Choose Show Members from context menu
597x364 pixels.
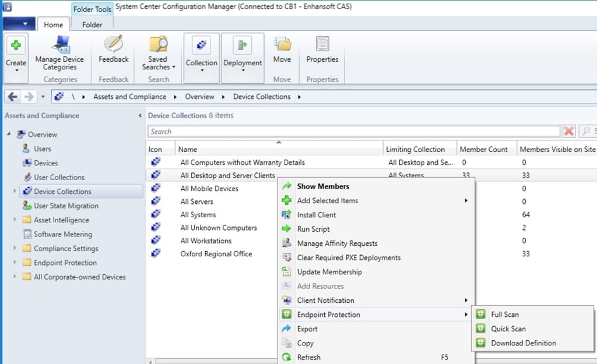click(377, 186)
